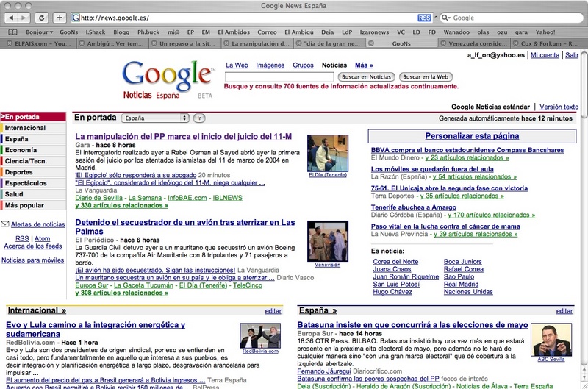The height and width of the screenshot is (389, 588).
Task: Click editar beside the Internacional section
Action: click(x=273, y=311)
